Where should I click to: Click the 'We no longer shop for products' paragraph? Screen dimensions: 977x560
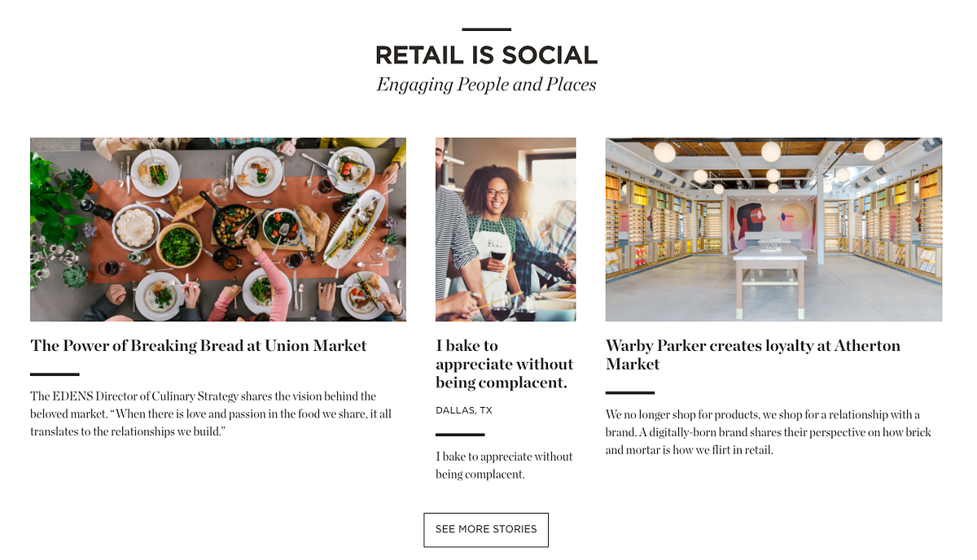pyautogui.click(x=769, y=432)
